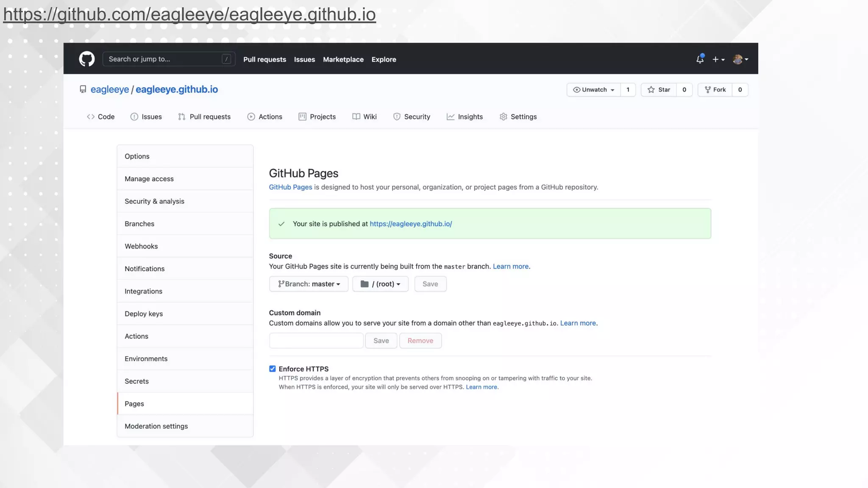Switch to repository Pull requests tab
The width and height of the screenshot is (868, 488).
pyautogui.click(x=204, y=116)
